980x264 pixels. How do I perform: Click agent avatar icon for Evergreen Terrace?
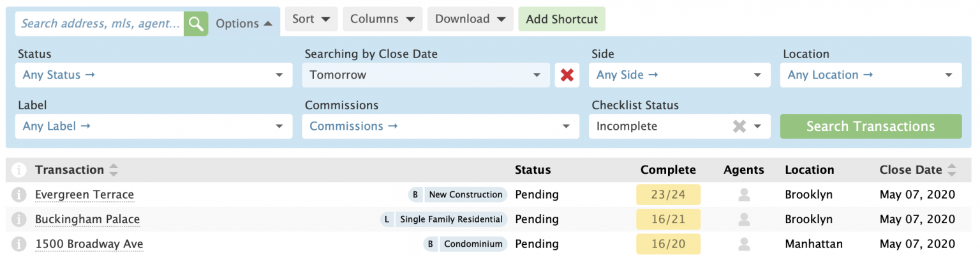point(744,194)
